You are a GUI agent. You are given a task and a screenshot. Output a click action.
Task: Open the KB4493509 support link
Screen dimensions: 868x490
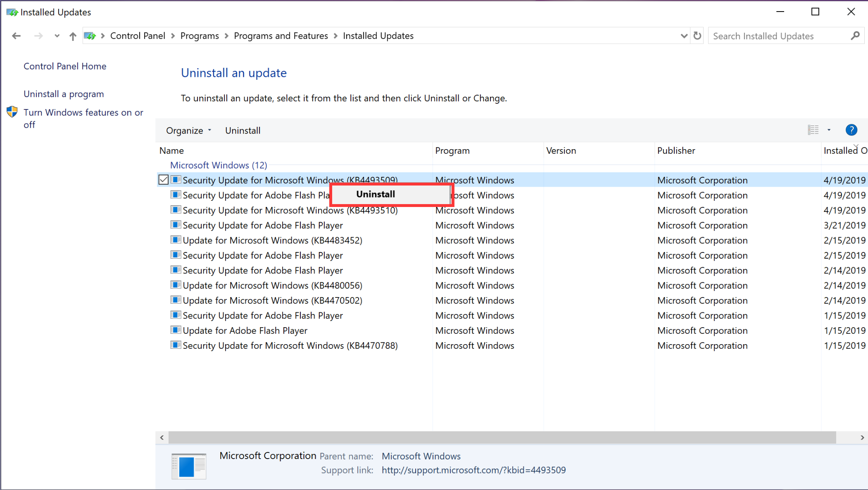pos(473,470)
